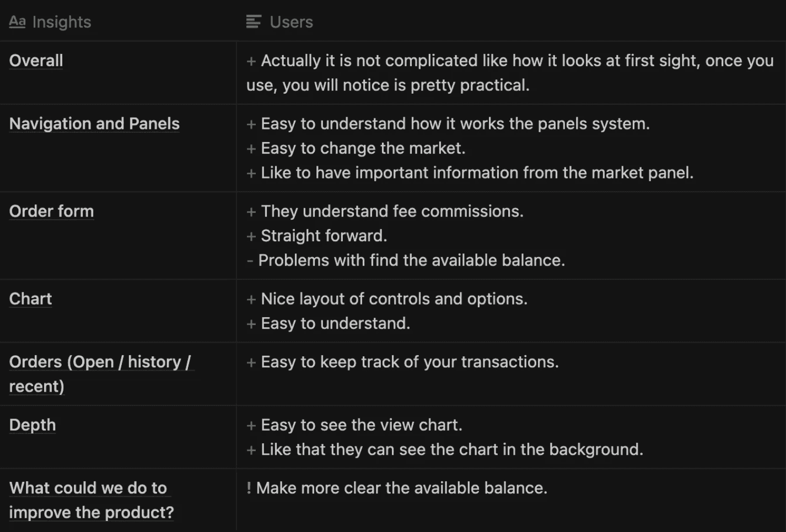The width and height of the screenshot is (786, 532).
Task: Click 'Make more clear the available balance' cell
Action: click(511, 500)
